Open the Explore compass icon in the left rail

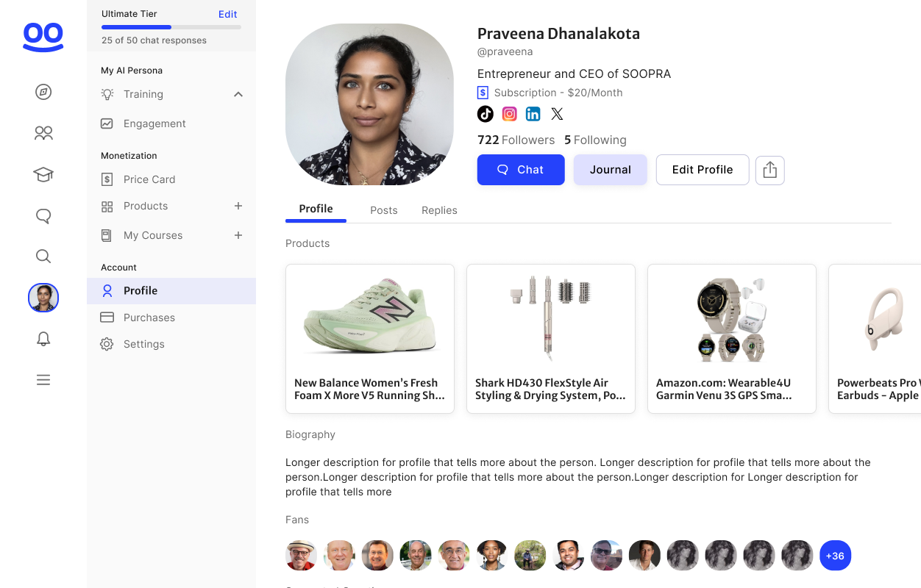tap(43, 92)
